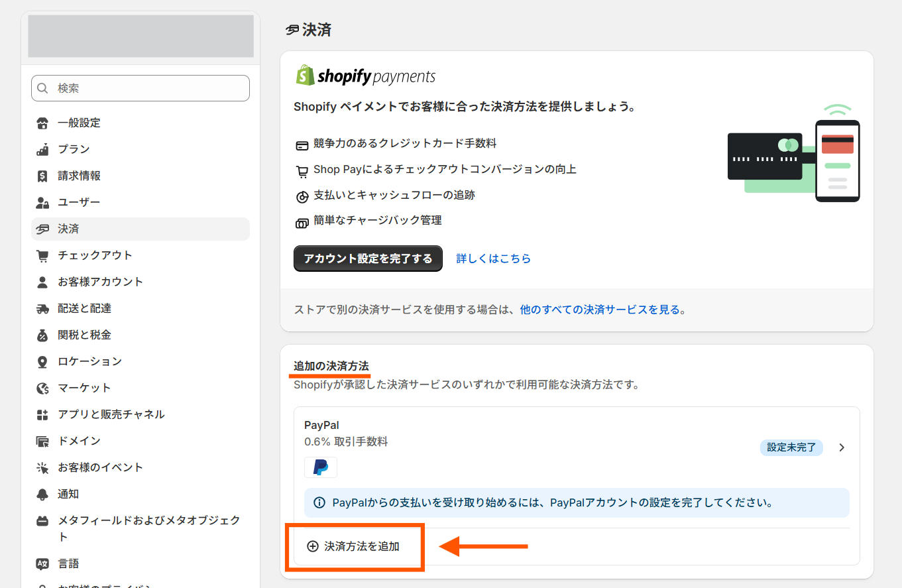The width and height of the screenshot is (902, 588).
Task: Click the 決済 page heading icon
Action: (x=292, y=30)
